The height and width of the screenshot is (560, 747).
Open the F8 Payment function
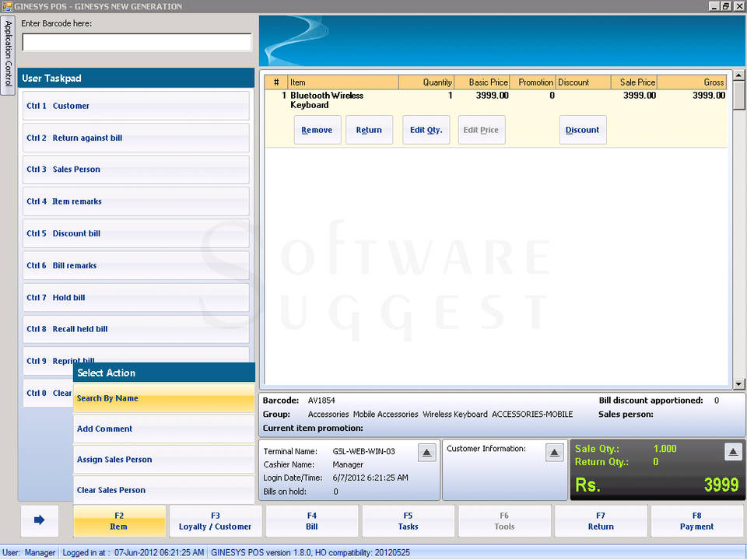(696, 520)
